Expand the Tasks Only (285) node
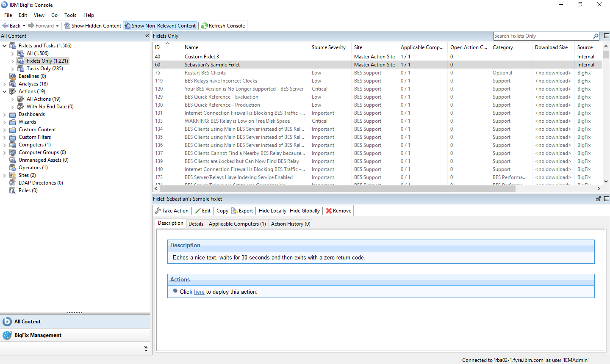Image resolution: width=610 pixels, height=364 pixels. click(x=12, y=69)
